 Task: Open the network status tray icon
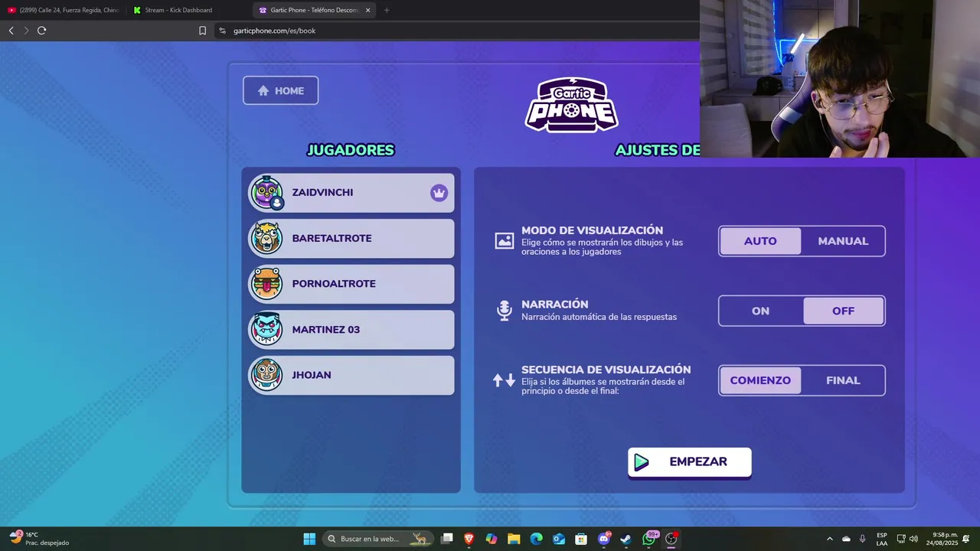point(901,539)
